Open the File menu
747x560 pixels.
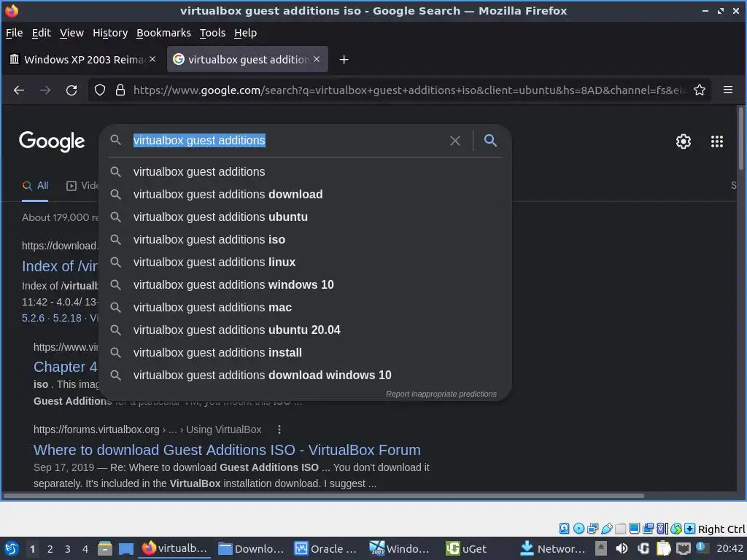click(14, 33)
